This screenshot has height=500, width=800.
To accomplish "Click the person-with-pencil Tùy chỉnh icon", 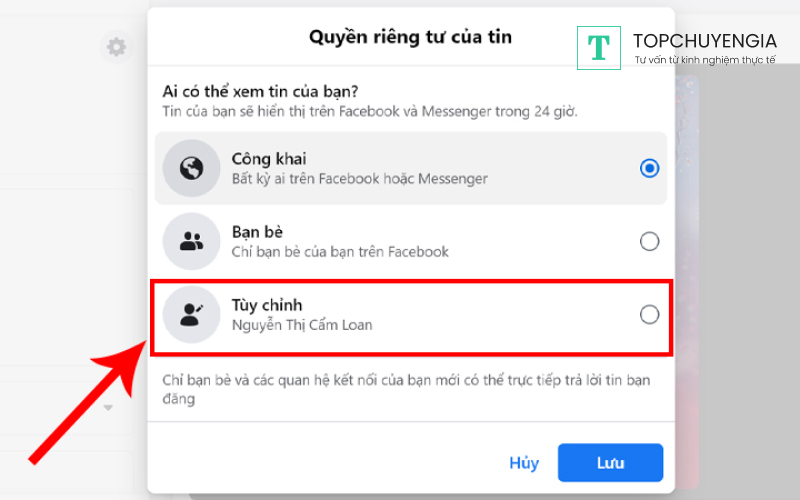I will click(x=191, y=315).
